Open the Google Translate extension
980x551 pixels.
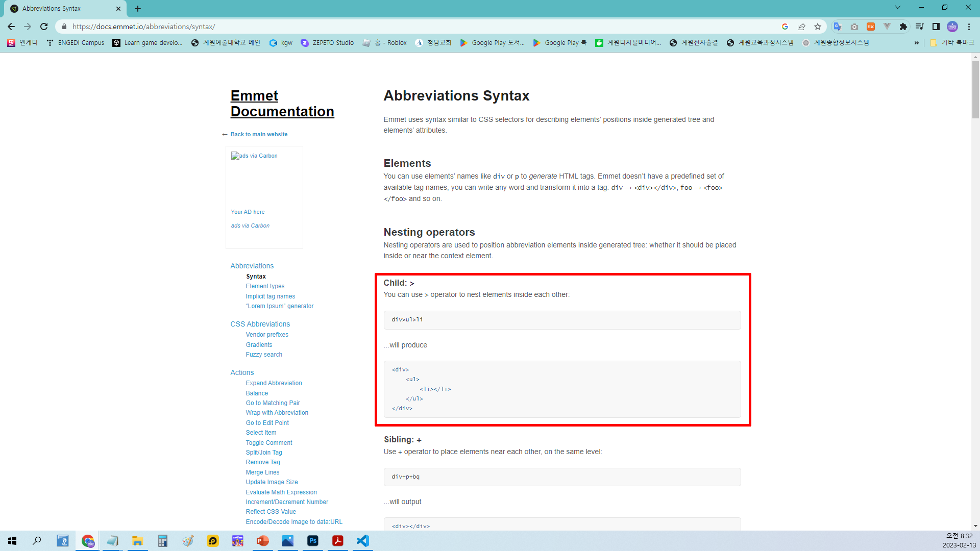838,27
